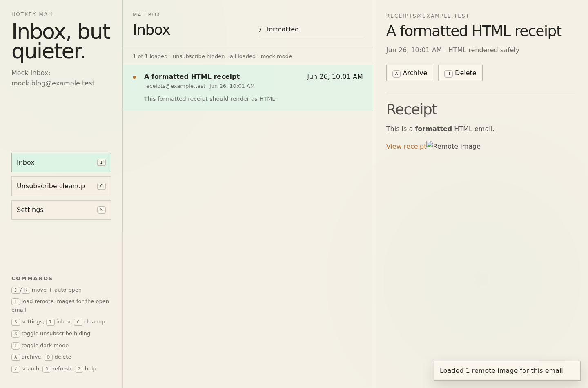Go to Settings in sidebar
This screenshot has height=388, width=588.
point(61,210)
